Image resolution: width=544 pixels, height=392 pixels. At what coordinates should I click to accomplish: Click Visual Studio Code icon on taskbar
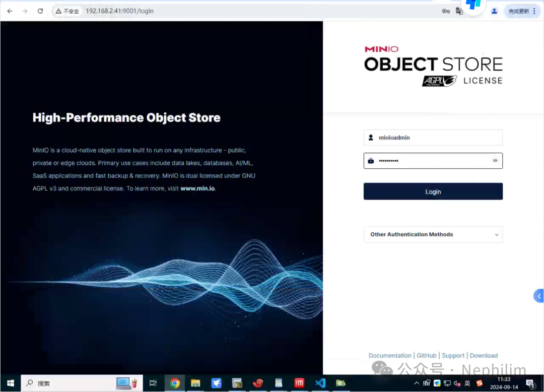tap(320, 383)
